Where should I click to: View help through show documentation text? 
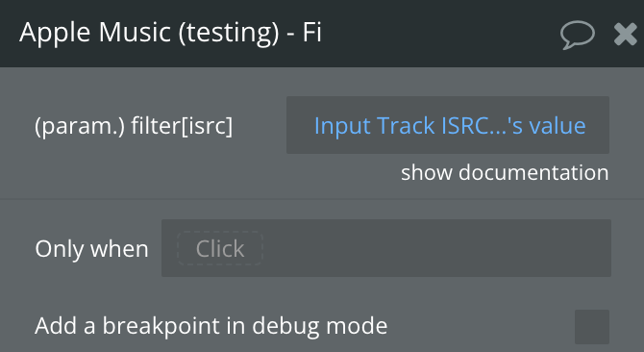(x=505, y=172)
